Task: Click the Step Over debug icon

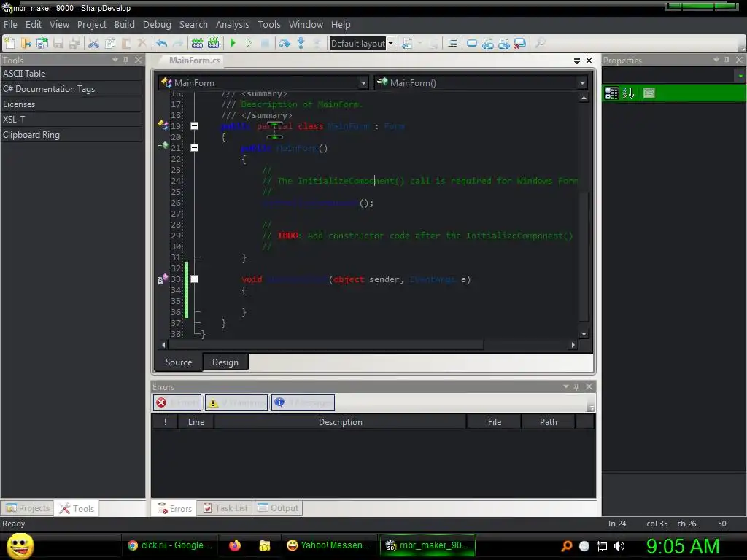Action: (285, 43)
